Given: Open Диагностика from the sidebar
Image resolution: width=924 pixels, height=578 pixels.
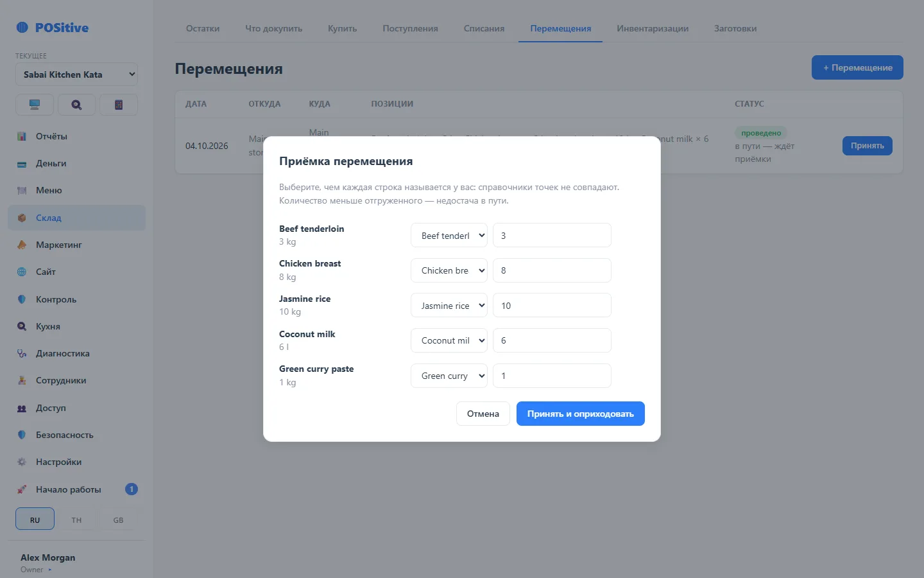Looking at the screenshot, I should pyautogui.click(x=76, y=353).
